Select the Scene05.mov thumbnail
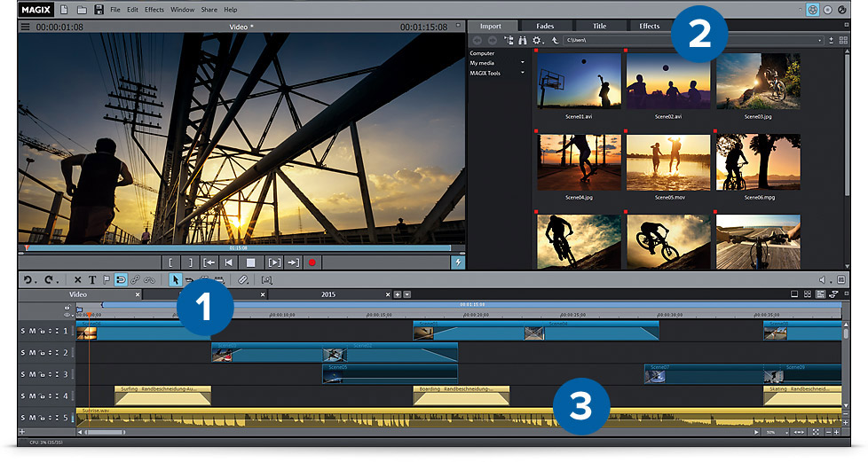 668,162
